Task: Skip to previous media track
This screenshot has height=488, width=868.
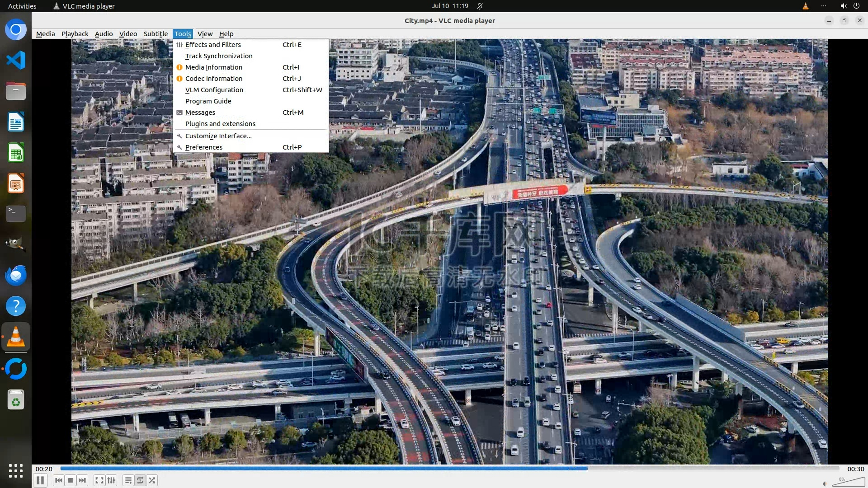Action: [58, 480]
